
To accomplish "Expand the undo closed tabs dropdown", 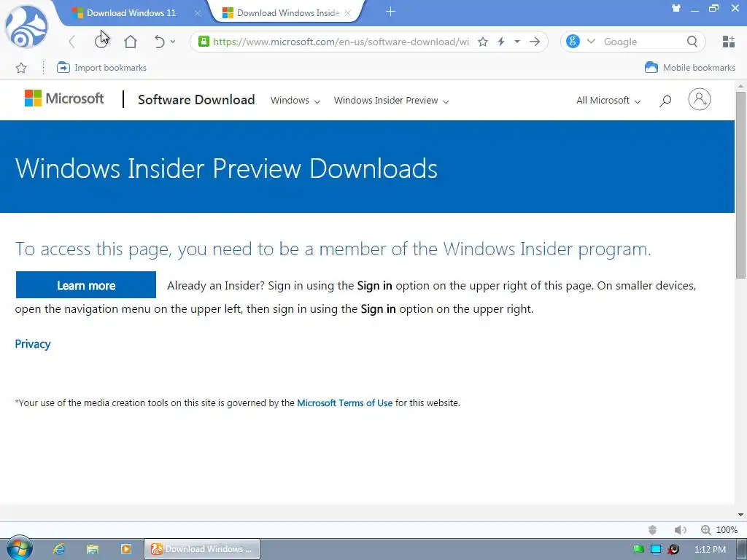I will coord(173,42).
